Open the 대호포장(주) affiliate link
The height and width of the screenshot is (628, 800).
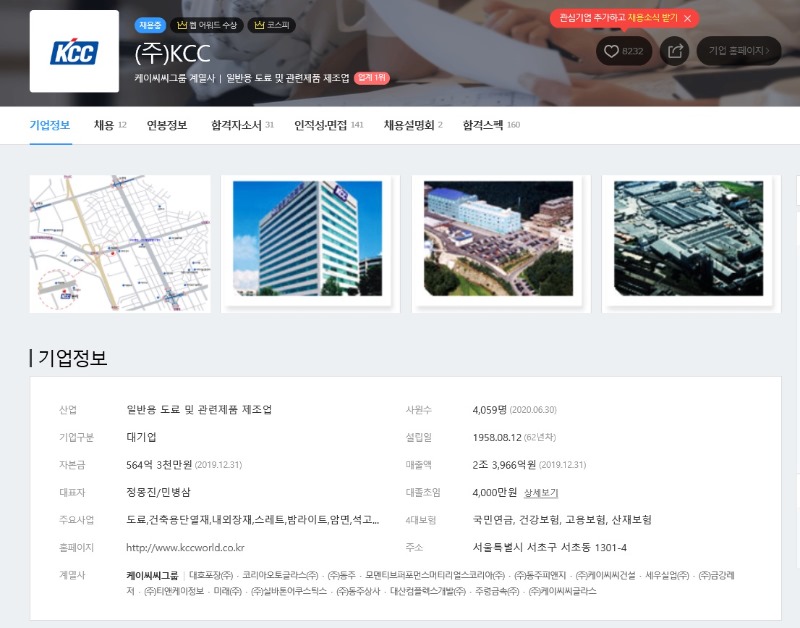[x=211, y=575]
